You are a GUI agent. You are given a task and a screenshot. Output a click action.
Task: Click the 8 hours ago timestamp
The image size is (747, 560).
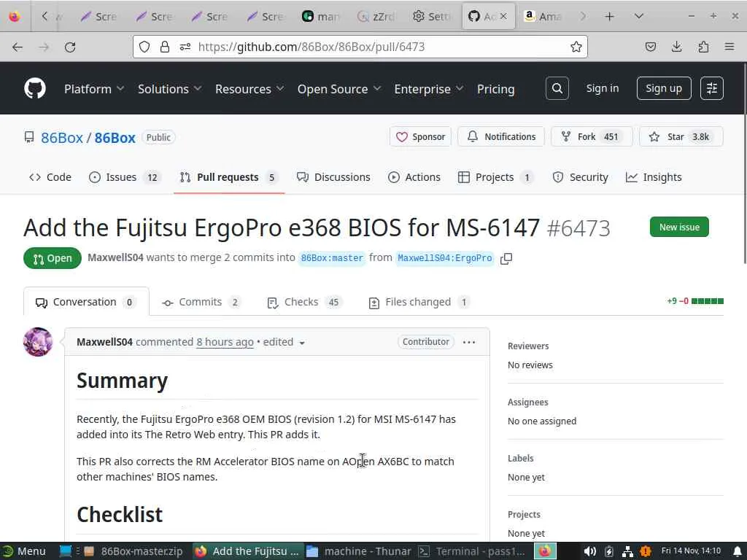pos(225,342)
